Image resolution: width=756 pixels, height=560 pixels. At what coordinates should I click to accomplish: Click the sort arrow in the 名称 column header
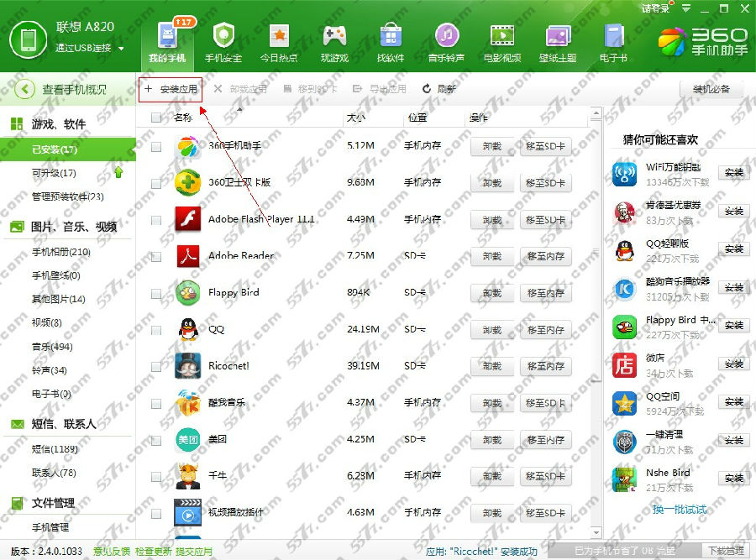(239, 110)
